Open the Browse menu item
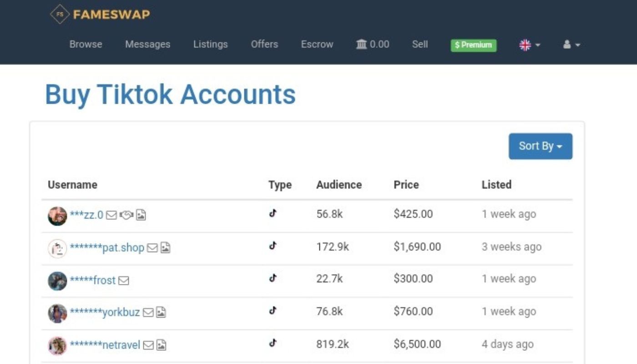The image size is (637, 364). coord(86,44)
